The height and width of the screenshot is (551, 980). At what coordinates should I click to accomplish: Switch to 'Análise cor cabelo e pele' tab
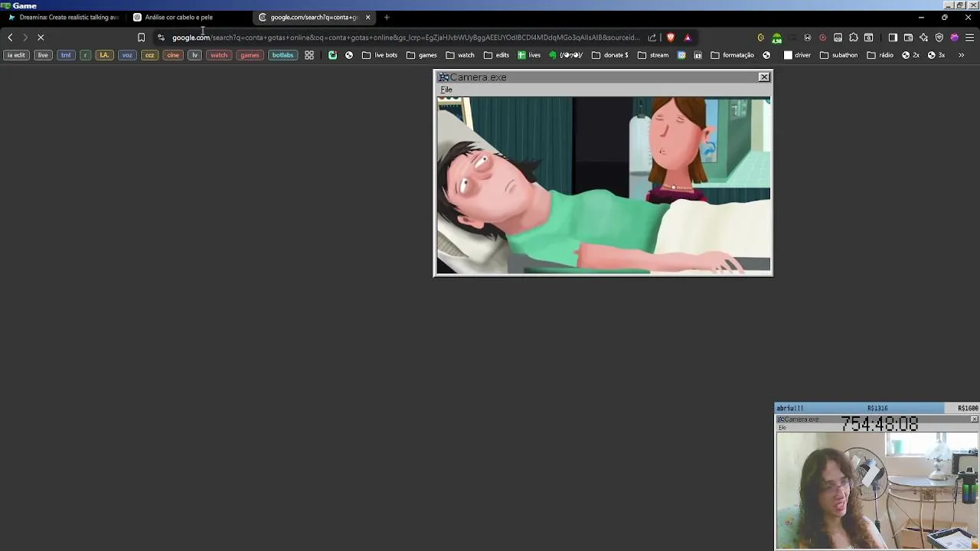[190, 17]
